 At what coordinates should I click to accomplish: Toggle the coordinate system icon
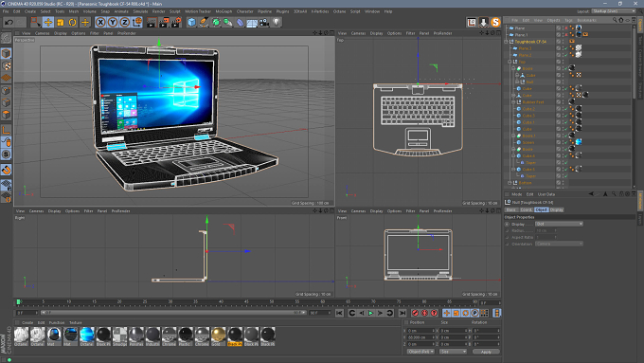point(137,22)
